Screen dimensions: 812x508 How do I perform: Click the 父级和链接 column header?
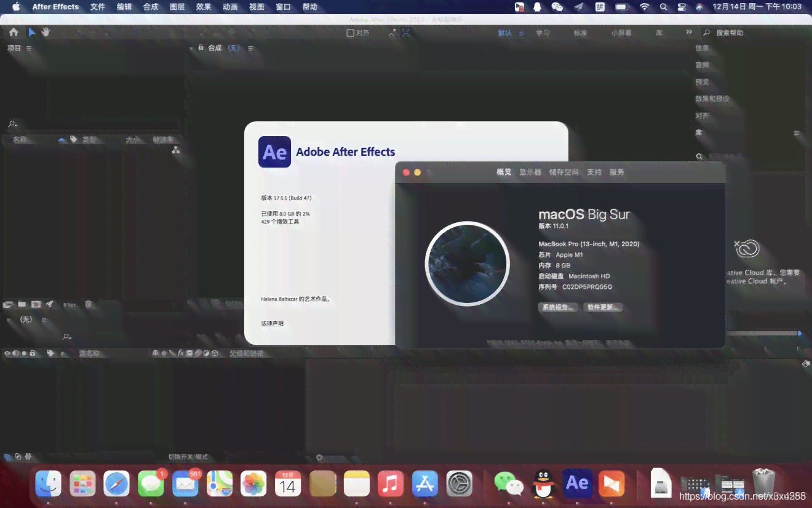(246, 353)
